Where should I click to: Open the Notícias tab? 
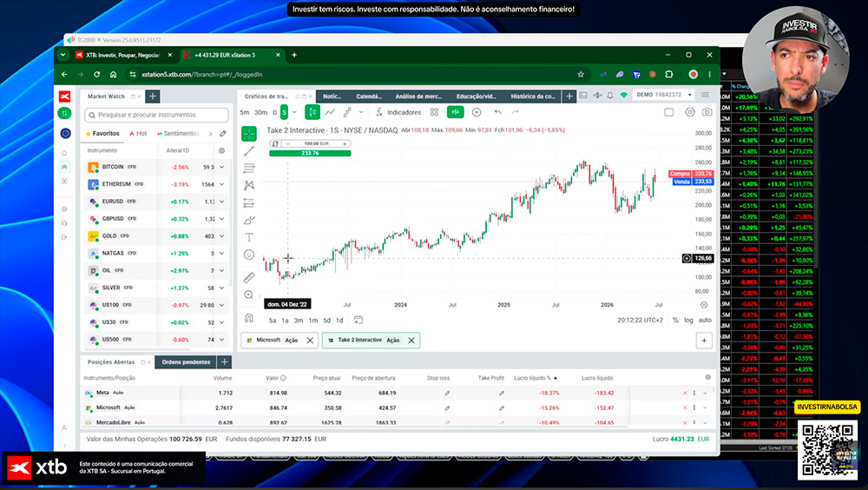tap(332, 96)
